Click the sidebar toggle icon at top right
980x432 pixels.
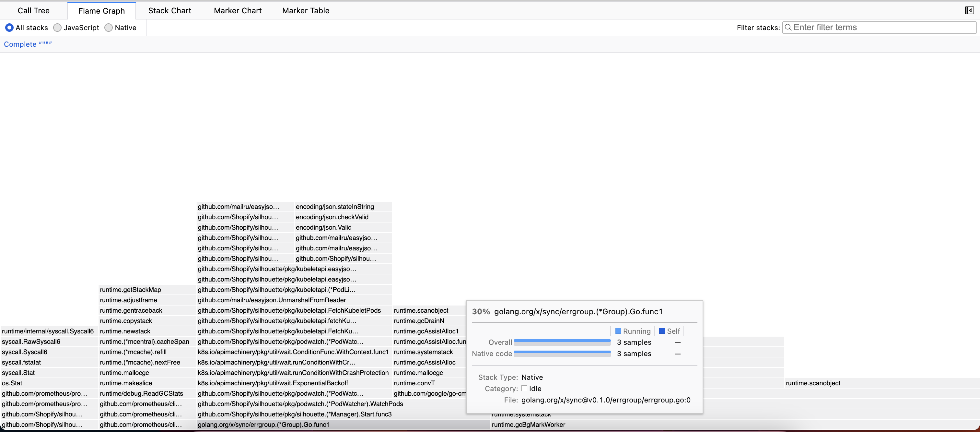click(969, 11)
